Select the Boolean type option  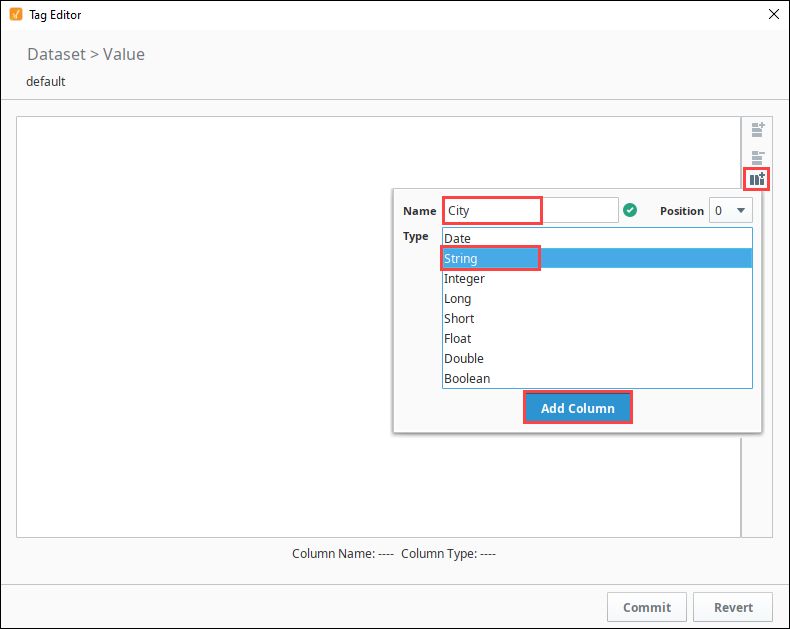click(597, 378)
